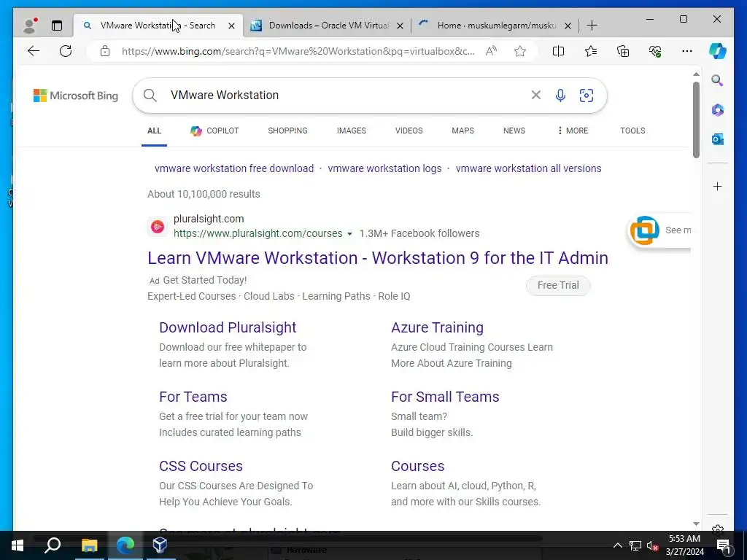Switch to Home muskumlegarm tab
The width and height of the screenshot is (747, 560).
tap(496, 26)
